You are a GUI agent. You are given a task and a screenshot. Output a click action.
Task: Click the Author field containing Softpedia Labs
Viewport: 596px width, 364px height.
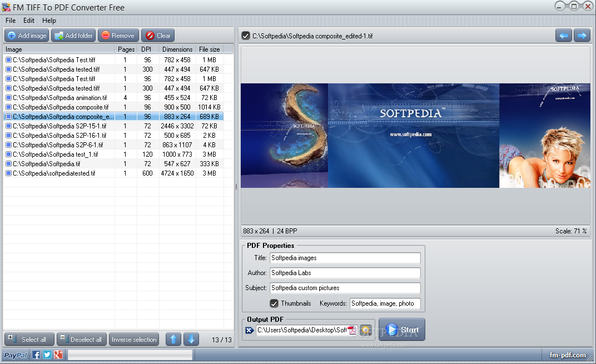[x=345, y=273]
